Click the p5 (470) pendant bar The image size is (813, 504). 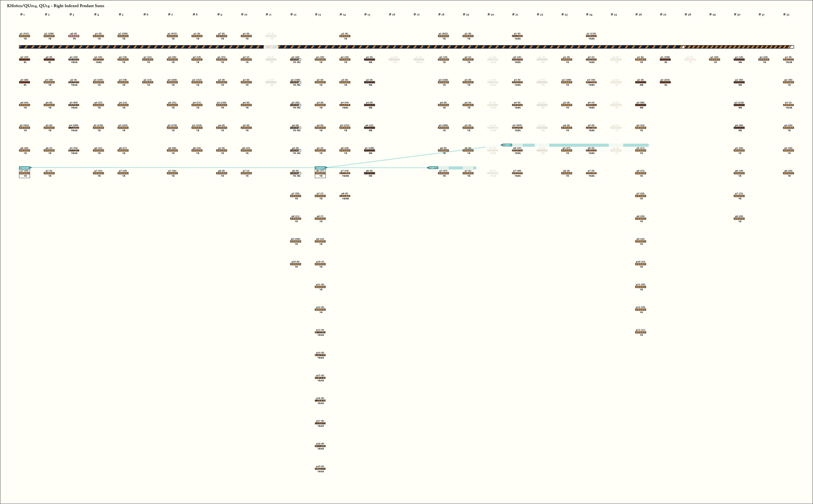[x=173, y=128]
